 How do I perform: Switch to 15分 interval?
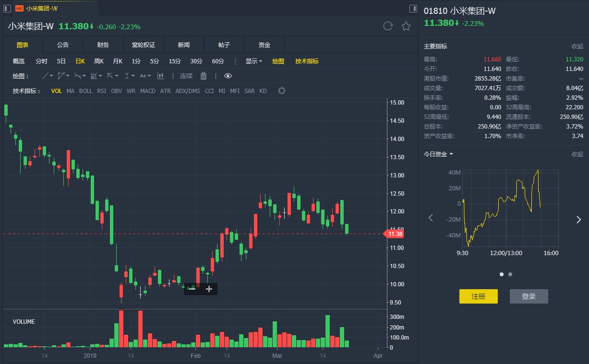click(x=174, y=61)
